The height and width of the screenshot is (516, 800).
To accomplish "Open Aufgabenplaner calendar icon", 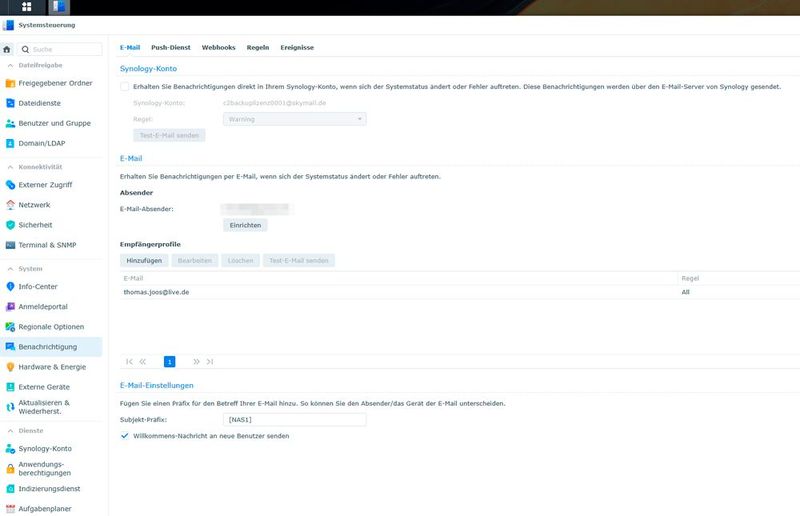I will 10,509.
